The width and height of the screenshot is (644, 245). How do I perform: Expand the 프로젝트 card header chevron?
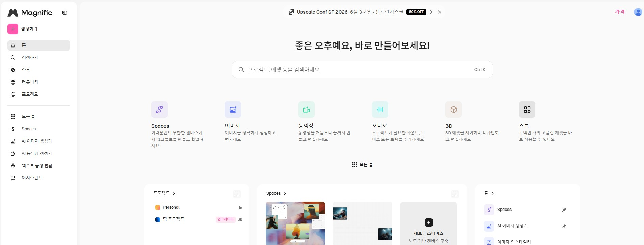pos(174,193)
